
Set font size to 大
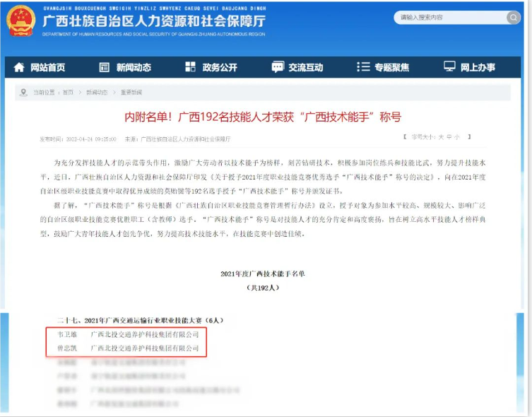click(441, 137)
